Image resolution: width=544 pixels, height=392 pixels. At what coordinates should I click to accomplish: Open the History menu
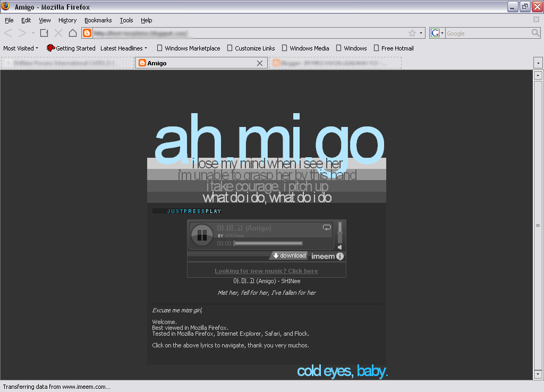(x=67, y=20)
